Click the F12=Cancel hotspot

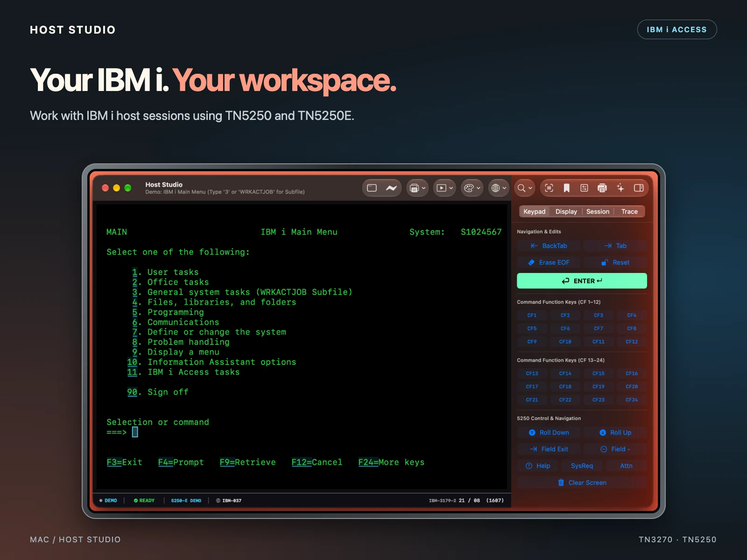[317, 462]
